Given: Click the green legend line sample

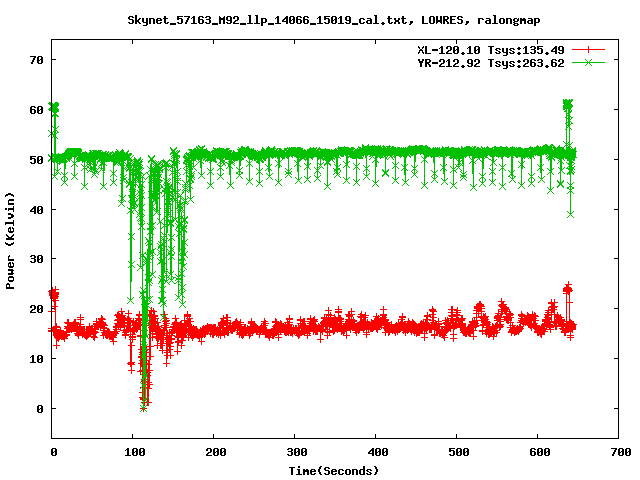Looking at the screenshot, I should coord(588,63).
